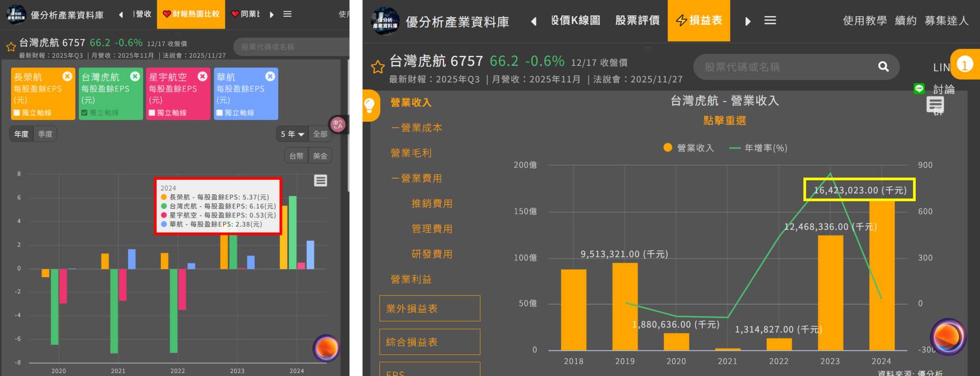Switch to the 股票評價 tab
Screen dimensions: 980x376
637,20
